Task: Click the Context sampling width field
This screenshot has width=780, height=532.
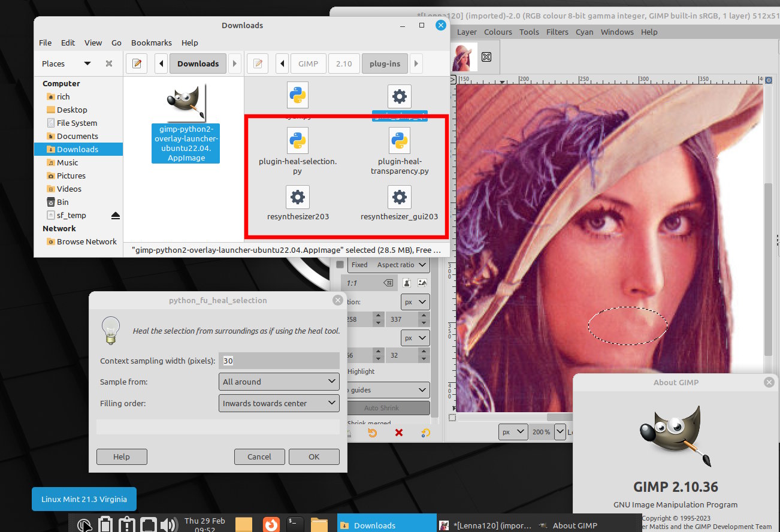Action: (x=280, y=361)
